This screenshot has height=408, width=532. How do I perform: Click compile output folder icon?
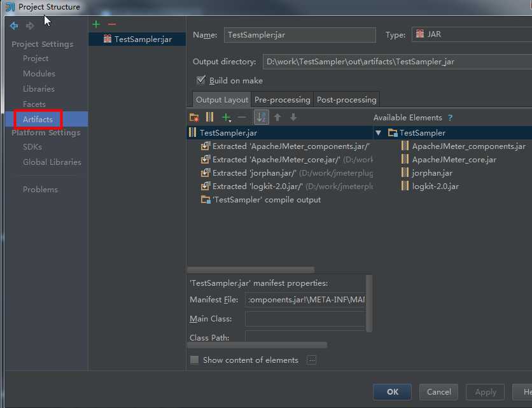click(206, 200)
